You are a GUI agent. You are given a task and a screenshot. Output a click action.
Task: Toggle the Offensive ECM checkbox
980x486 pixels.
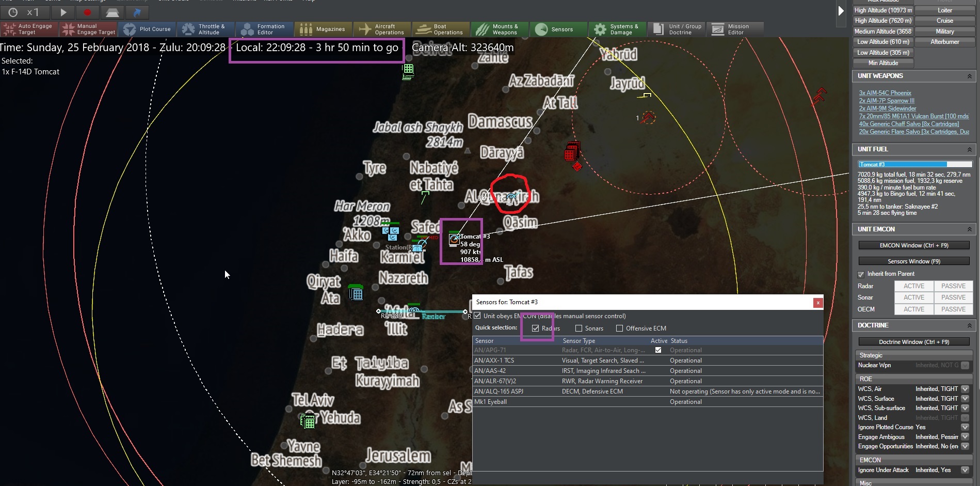click(619, 328)
